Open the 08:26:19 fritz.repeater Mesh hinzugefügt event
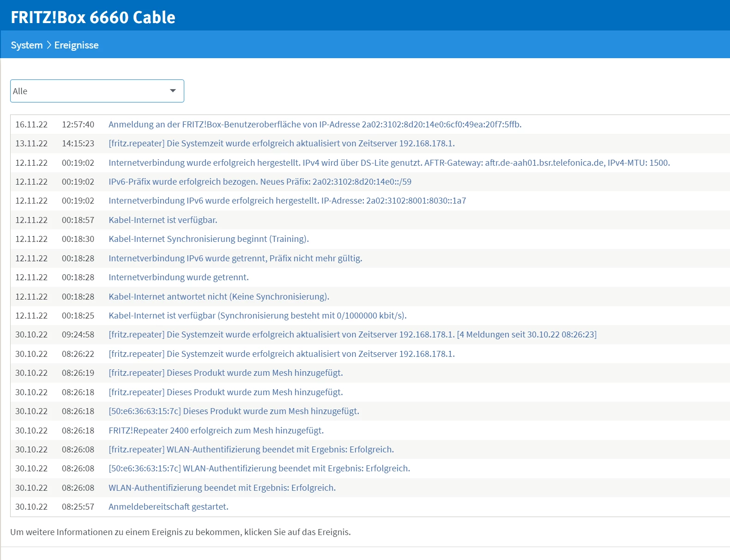730x560 pixels. (226, 373)
